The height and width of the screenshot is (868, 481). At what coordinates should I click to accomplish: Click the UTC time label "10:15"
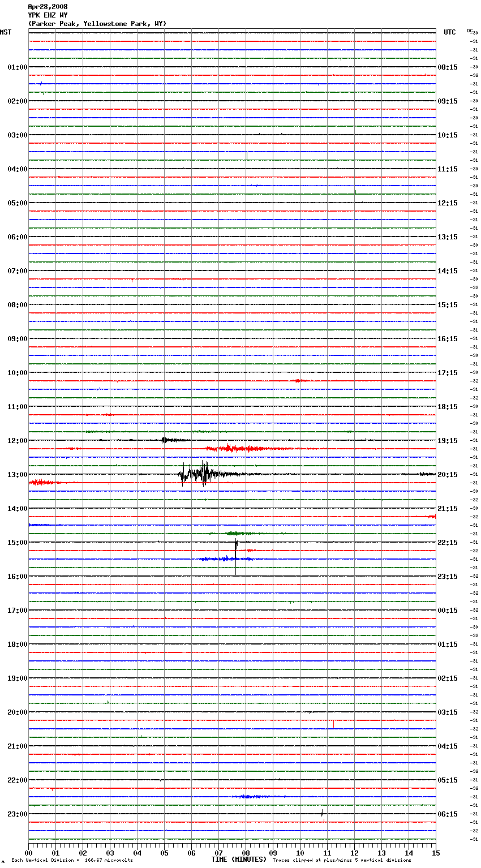pyautogui.click(x=448, y=135)
